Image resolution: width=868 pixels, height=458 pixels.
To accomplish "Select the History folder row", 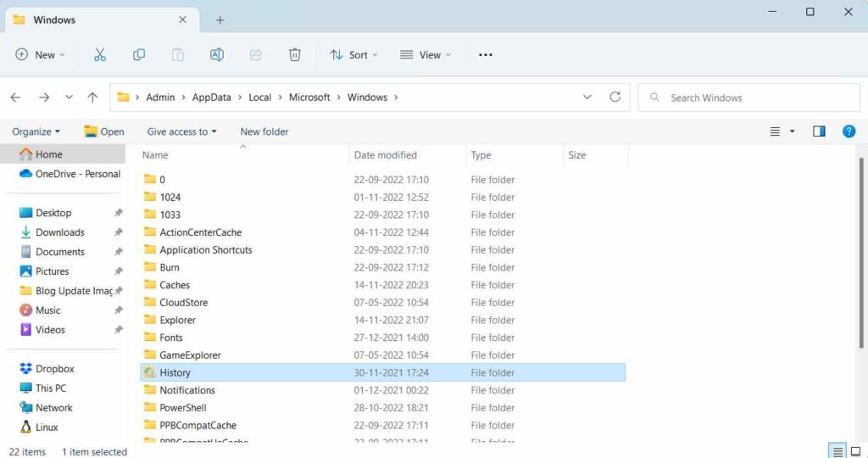I will [x=383, y=372].
